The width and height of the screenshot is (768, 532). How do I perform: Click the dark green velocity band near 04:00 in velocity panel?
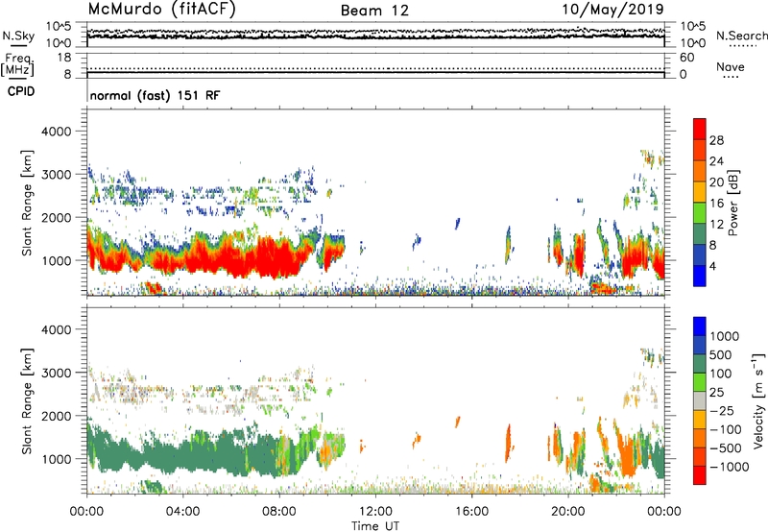(183, 453)
